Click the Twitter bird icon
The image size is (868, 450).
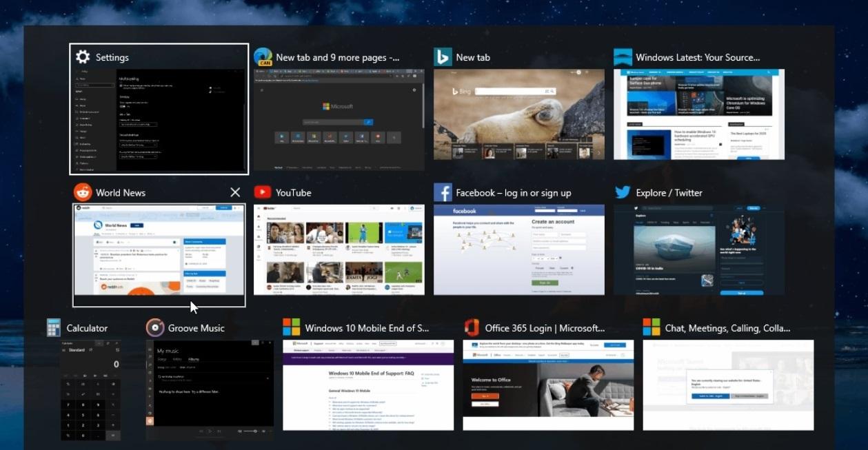pyautogui.click(x=623, y=192)
